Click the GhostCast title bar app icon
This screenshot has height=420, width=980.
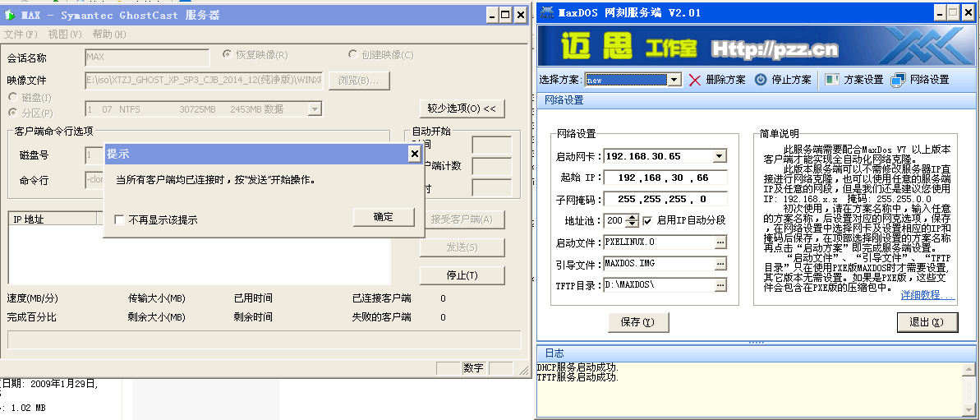pyautogui.click(x=10, y=14)
